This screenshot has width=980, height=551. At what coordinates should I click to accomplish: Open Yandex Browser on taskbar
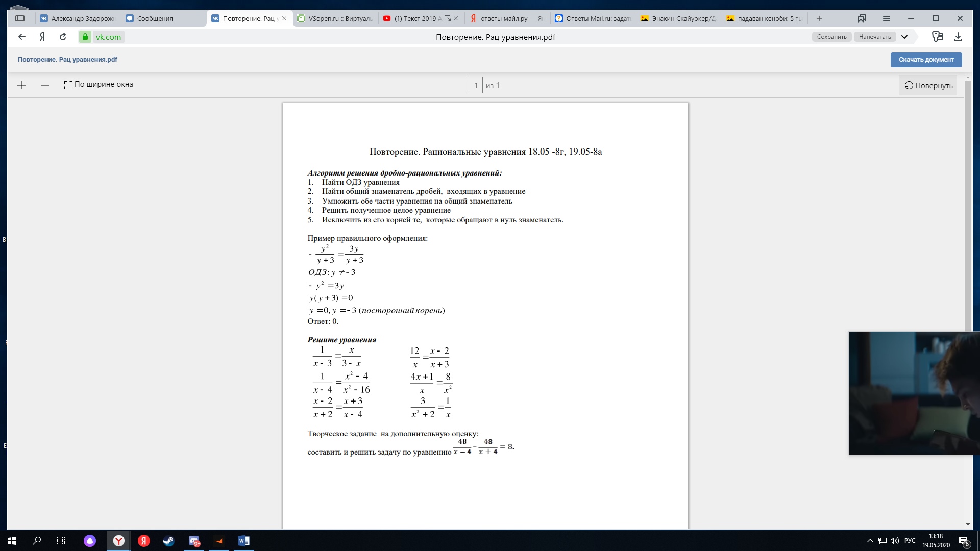pos(119,541)
